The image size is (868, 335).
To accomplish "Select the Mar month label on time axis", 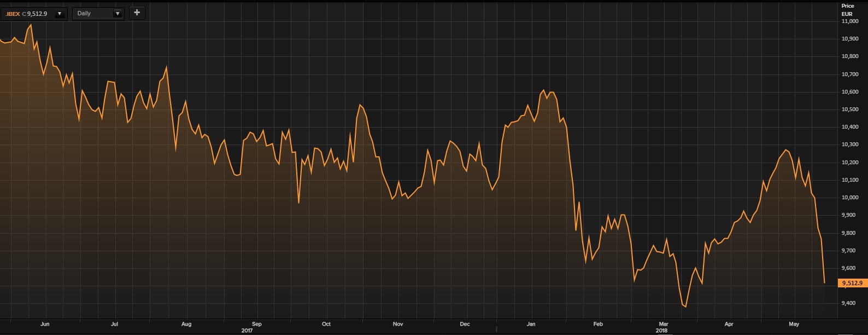I will [x=663, y=324].
